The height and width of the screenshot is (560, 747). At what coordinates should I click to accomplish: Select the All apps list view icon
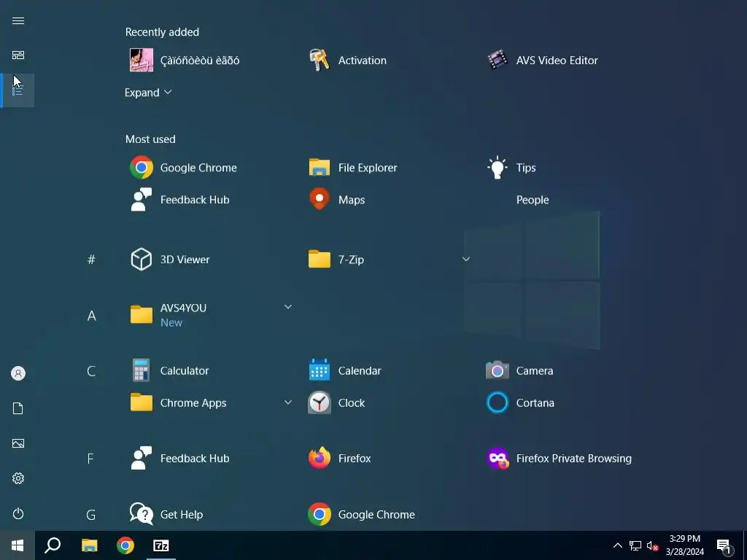pos(18,90)
